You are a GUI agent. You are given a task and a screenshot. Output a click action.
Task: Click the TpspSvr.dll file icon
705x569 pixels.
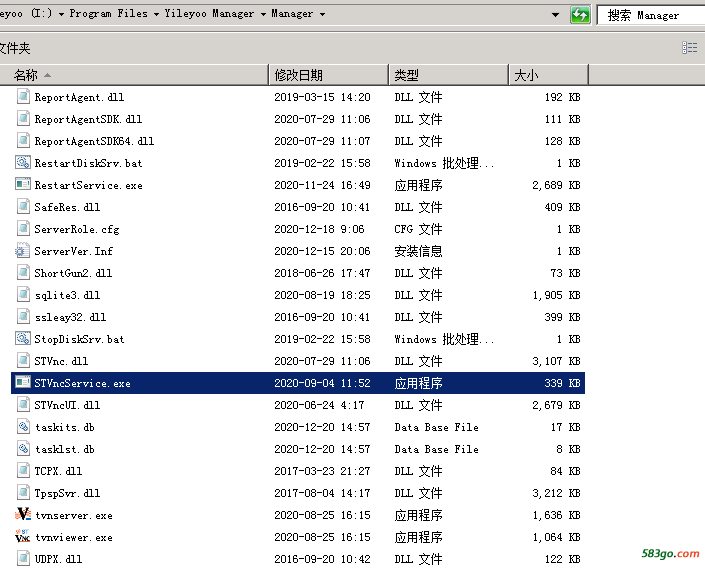pyautogui.click(x=23, y=493)
